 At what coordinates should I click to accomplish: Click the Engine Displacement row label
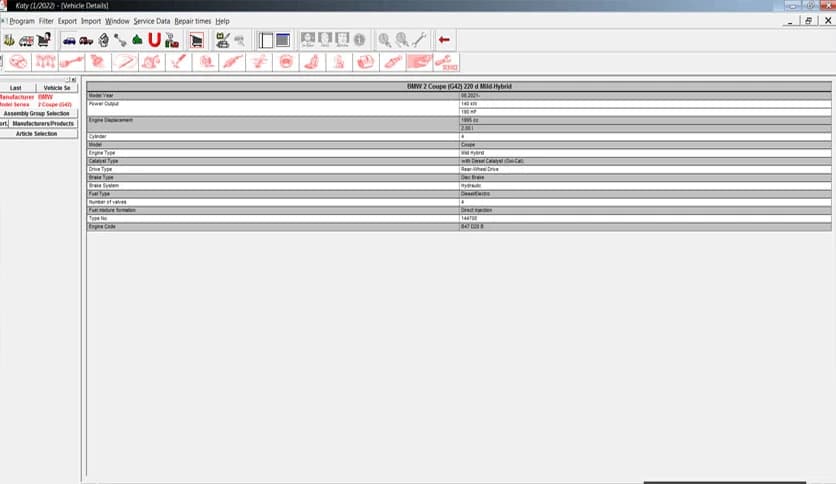[x=110, y=120]
